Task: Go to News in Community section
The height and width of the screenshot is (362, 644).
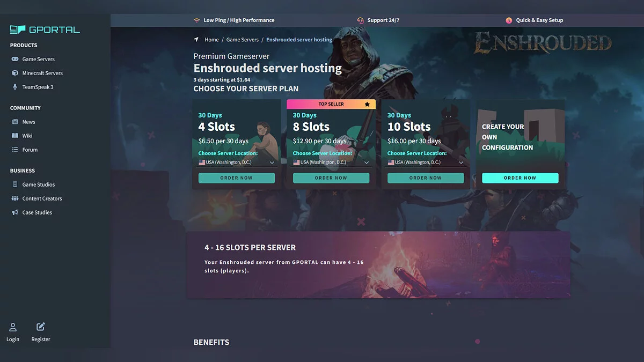Action: click(29, 122)
